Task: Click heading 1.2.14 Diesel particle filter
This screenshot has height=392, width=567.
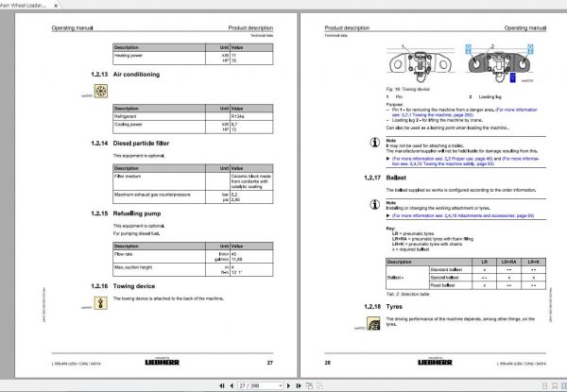Action: [129, 144]
